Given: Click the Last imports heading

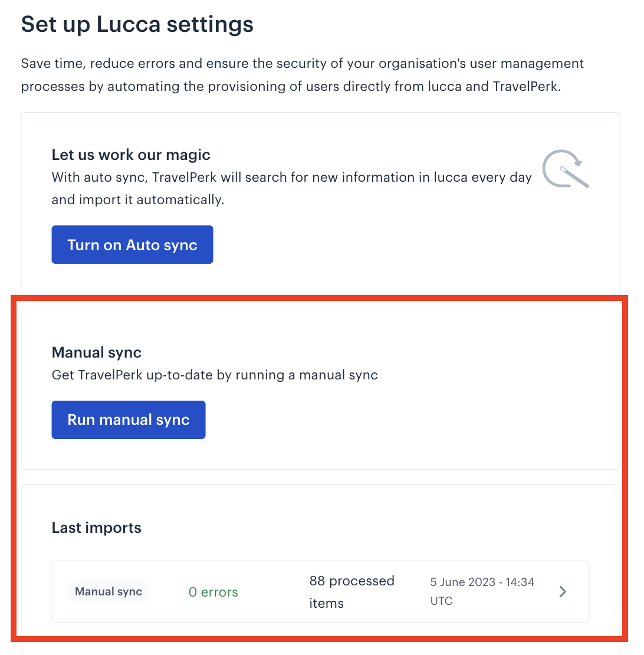Looking at the screenshot, I should (96, 528).
